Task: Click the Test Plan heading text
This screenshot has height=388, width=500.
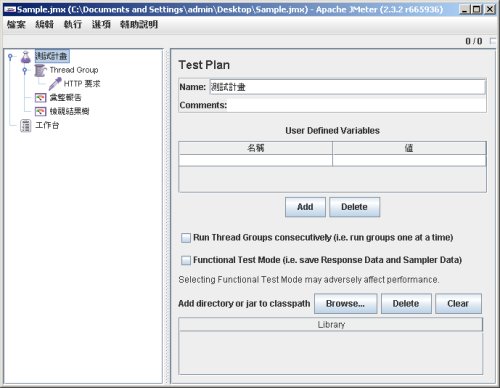Action: tap(204, 65)
